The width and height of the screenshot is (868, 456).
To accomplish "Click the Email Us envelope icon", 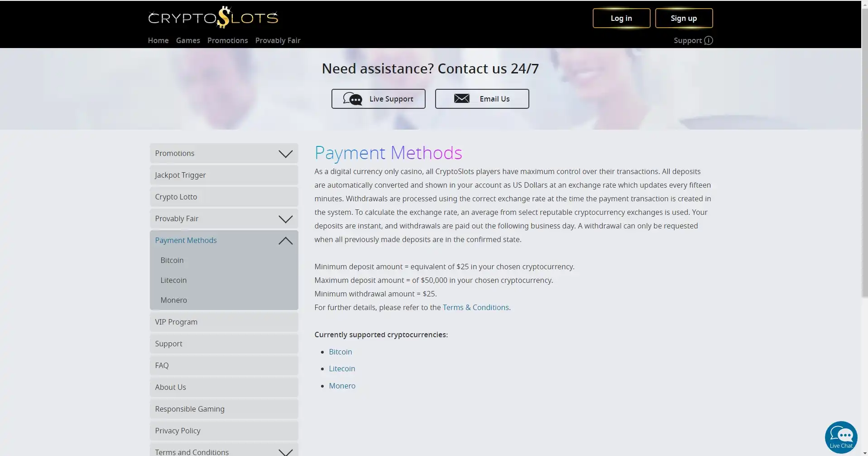I will coord(461,99).
